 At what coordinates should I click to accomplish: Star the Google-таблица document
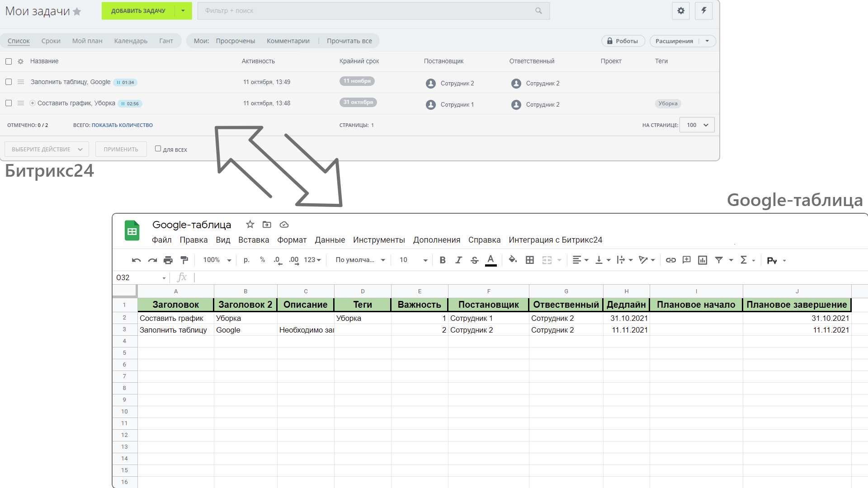click(250, 225)
